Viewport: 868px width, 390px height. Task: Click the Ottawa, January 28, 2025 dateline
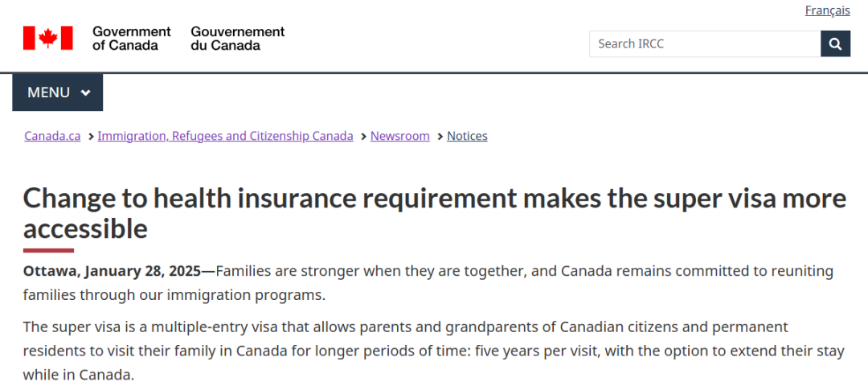point(113,272)
